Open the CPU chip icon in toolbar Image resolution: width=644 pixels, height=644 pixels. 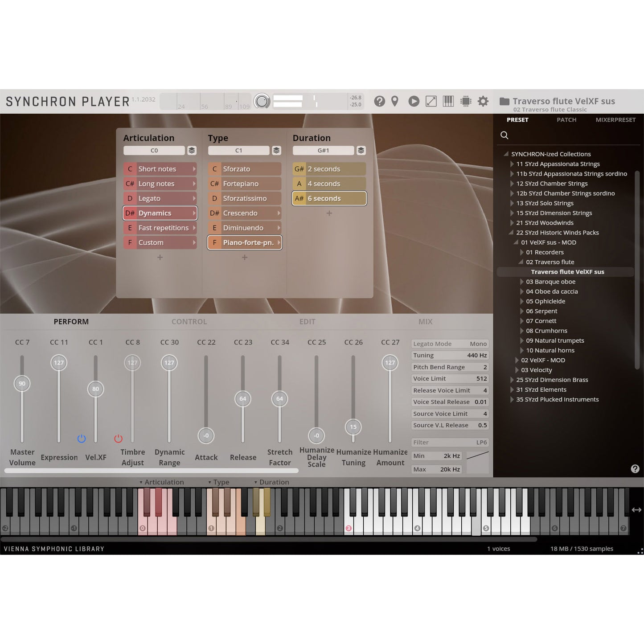click(x=466, y=102)
